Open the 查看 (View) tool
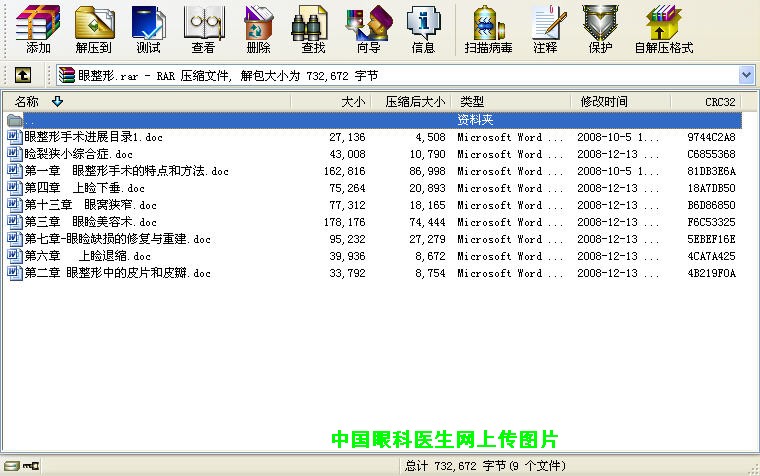 point(203,28)
